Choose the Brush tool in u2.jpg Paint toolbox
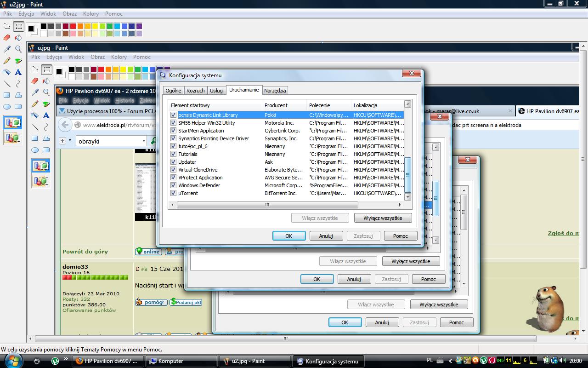 click(x=18, y=61)
